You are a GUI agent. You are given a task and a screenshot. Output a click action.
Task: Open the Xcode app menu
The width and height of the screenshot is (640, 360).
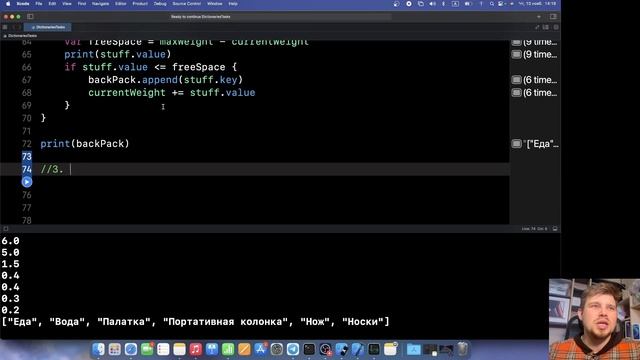(23, 4)
